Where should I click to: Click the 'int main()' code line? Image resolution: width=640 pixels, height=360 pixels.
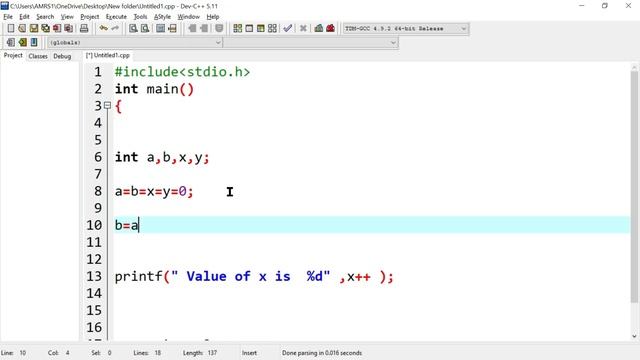(x=154, y=89)
